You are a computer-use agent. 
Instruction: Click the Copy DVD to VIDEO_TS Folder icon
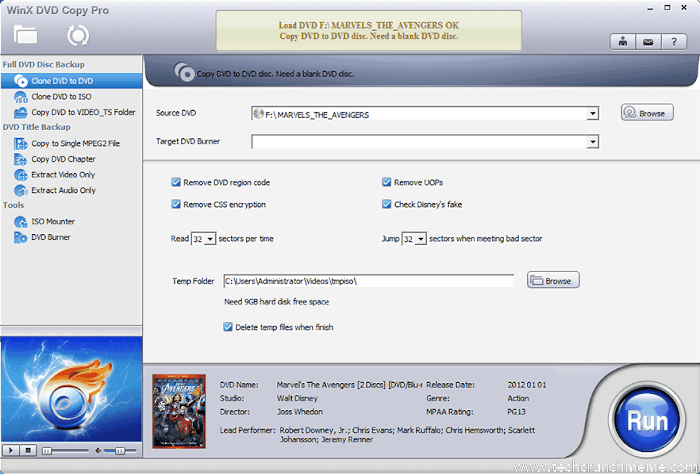point(21,112)
